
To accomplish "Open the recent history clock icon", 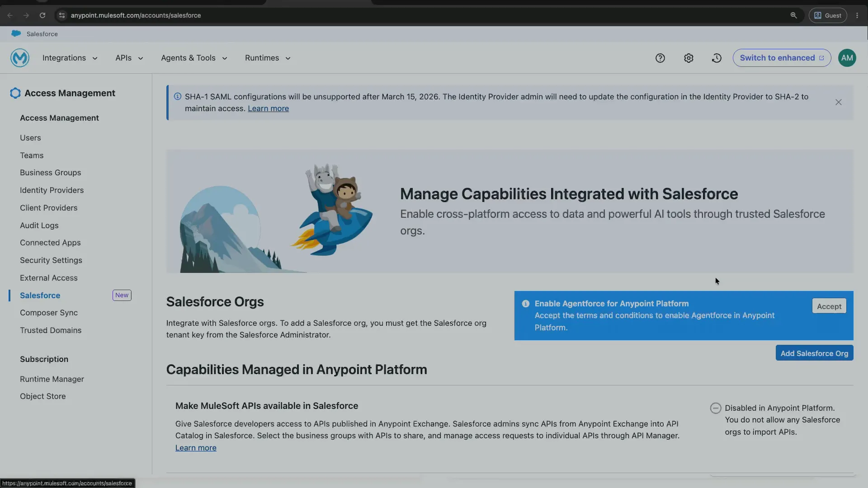I will click(x=717, y=58).
